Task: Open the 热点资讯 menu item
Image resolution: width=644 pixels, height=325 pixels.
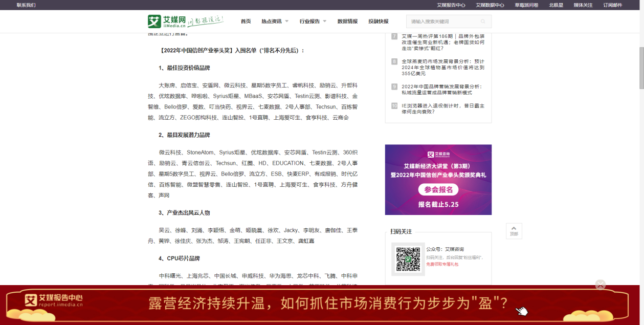Action: (272, 21)
